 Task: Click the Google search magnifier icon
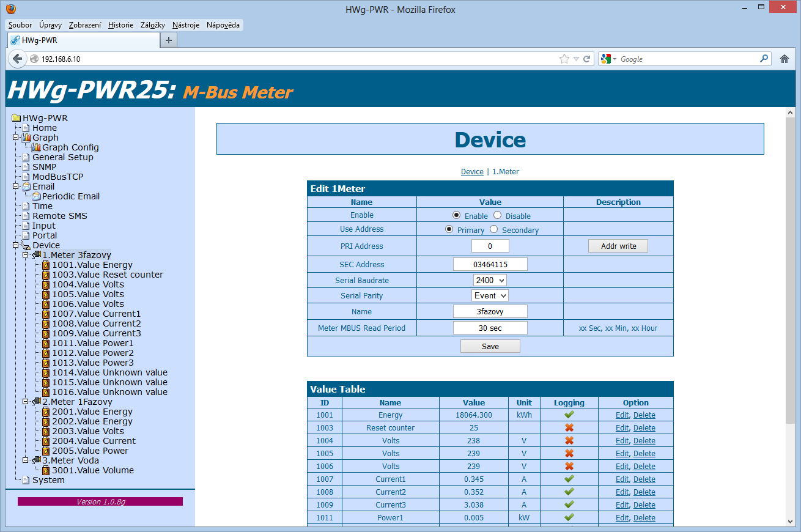(x=764, y=59)
